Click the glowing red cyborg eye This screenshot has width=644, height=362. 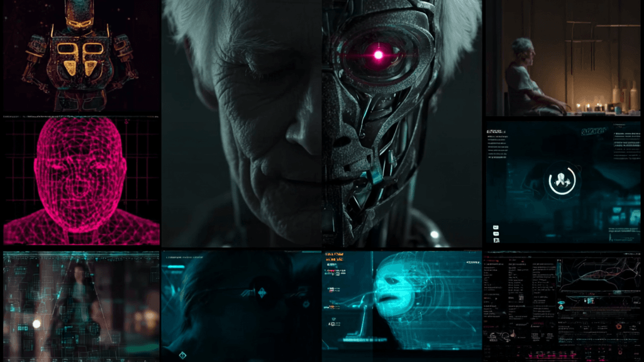tap(378, 55)
